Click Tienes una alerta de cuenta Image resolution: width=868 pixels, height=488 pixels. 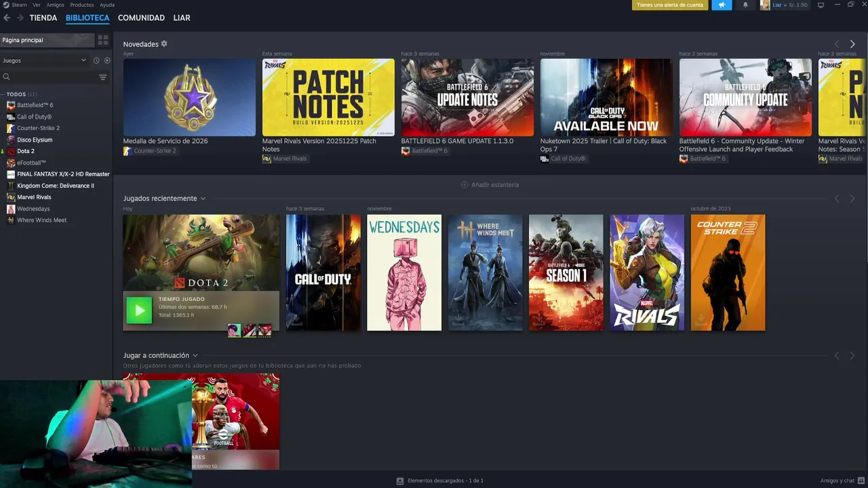click(670, 5)
